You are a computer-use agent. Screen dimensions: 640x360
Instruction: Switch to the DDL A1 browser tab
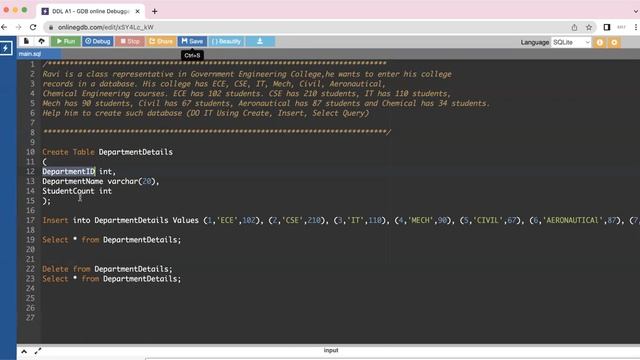pos(90,11)
